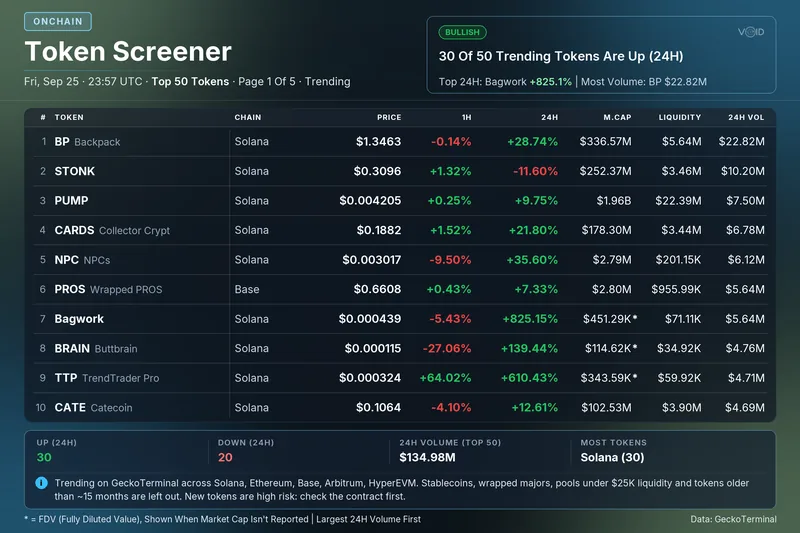Click the -27.06% 1H value for BRAIN

pyautogui.click(x=447, y=349)
